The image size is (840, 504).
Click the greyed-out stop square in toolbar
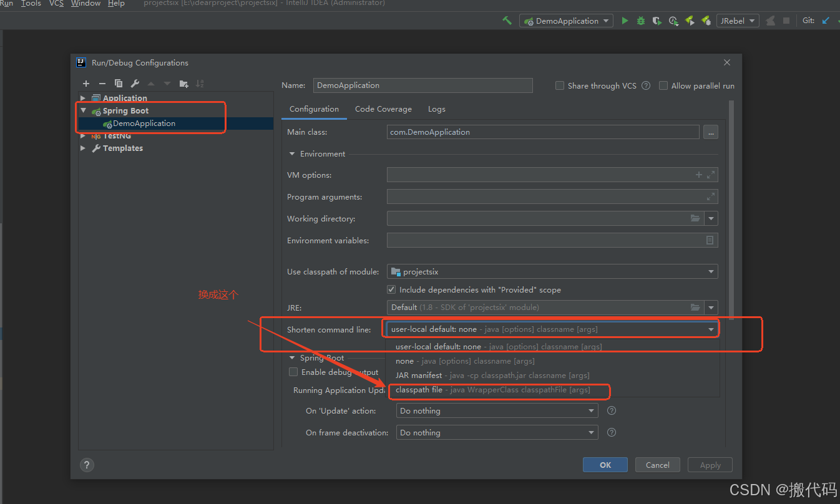pos(786,21)
